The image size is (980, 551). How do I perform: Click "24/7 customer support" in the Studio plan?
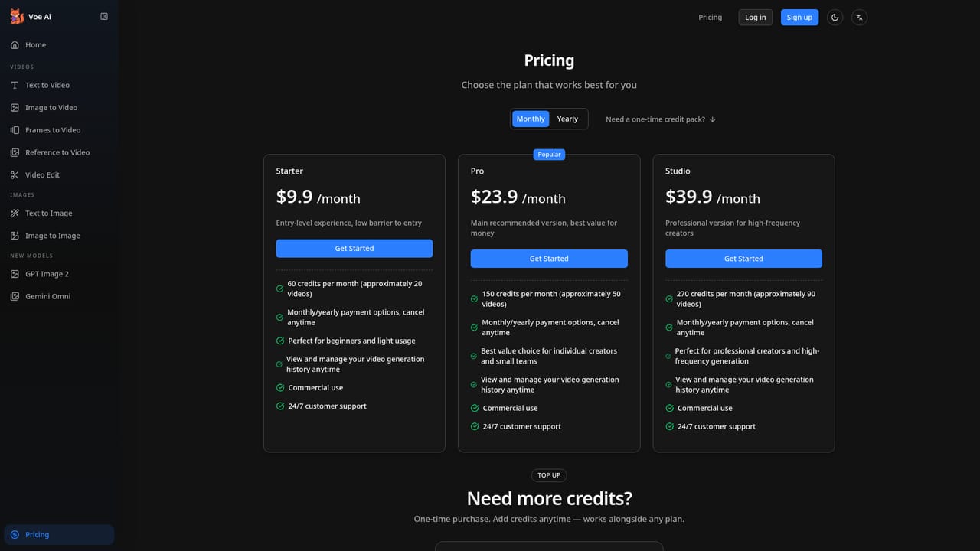(x=717, y=427)
